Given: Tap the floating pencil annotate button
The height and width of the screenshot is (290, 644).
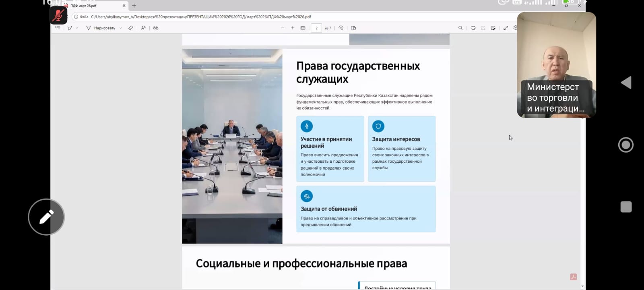Looking at the screenshot, I should (46, 217).
